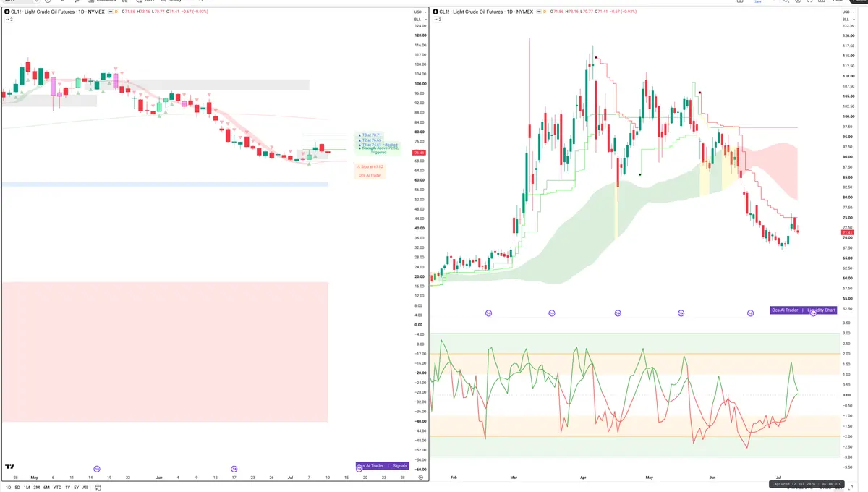Click the 'T2 at 76.65' target label
868x492 pixels.
pos(371,140)
